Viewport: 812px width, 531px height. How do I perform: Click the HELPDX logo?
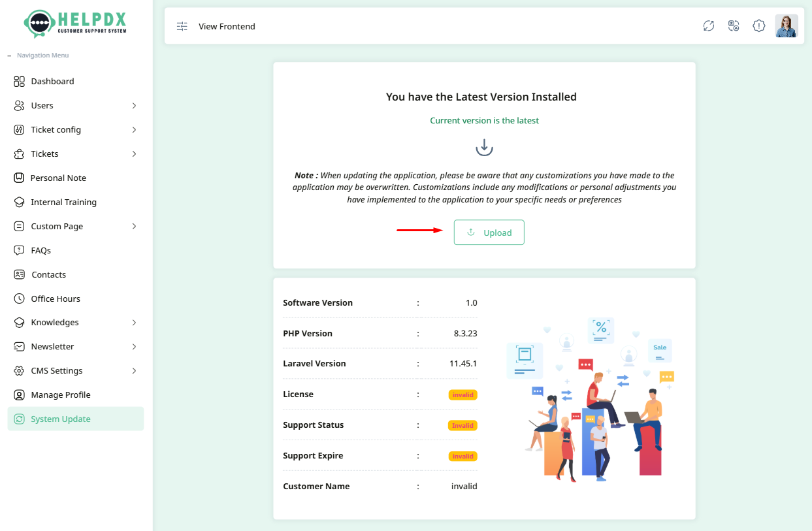(74, 23)
